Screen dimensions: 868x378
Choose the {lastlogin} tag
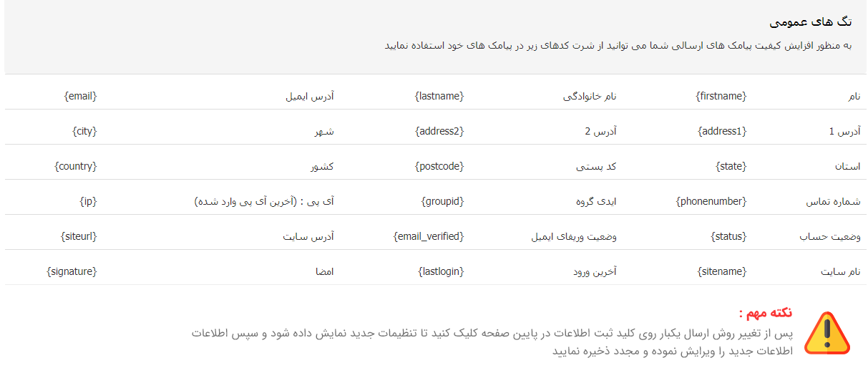pos(441,271)
